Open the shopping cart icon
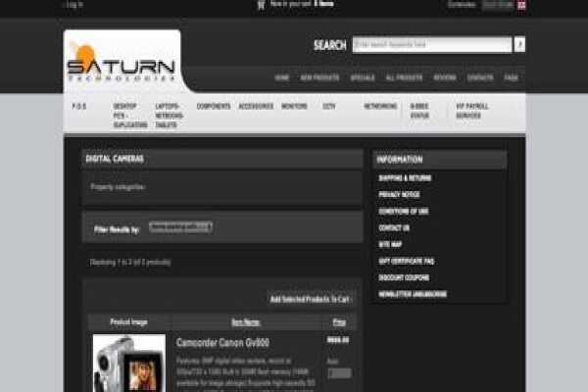Screen dimensions: 588x392 [261, 5]
